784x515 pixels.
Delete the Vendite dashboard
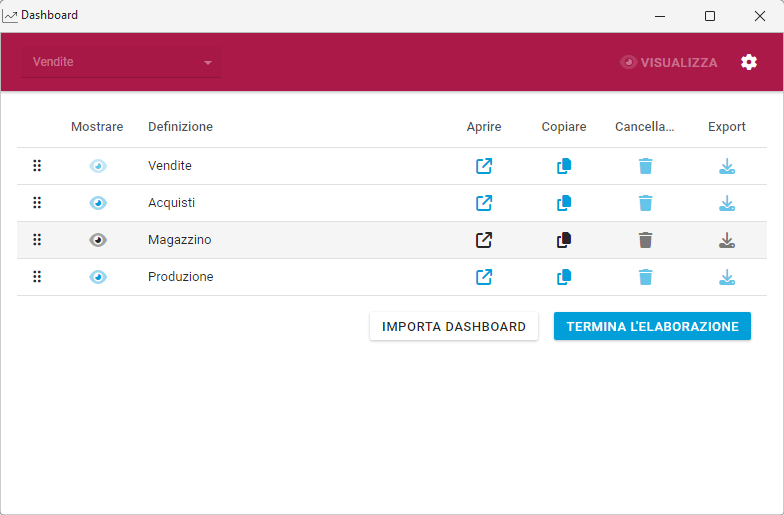click(645, 166)
